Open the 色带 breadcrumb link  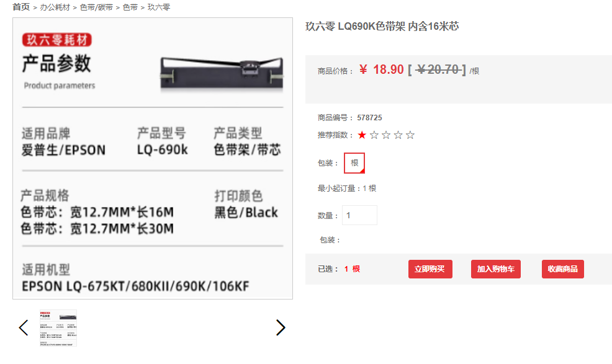click(130, 7)
